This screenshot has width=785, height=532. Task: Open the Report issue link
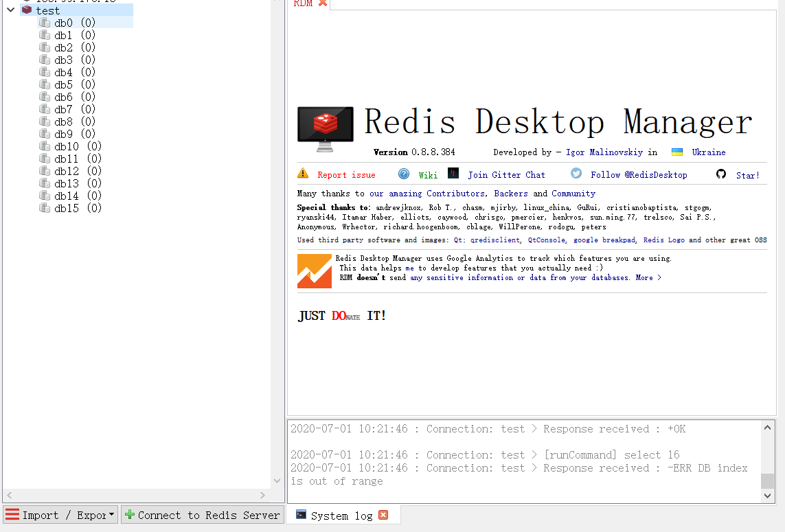click(346, 174)
